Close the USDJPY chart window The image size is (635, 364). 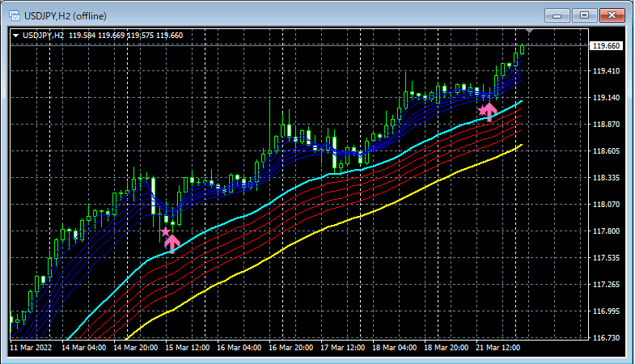pos(612,16)
